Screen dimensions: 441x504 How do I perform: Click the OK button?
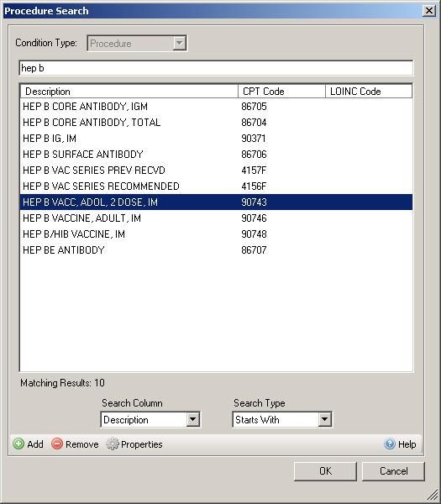[325, 471]
